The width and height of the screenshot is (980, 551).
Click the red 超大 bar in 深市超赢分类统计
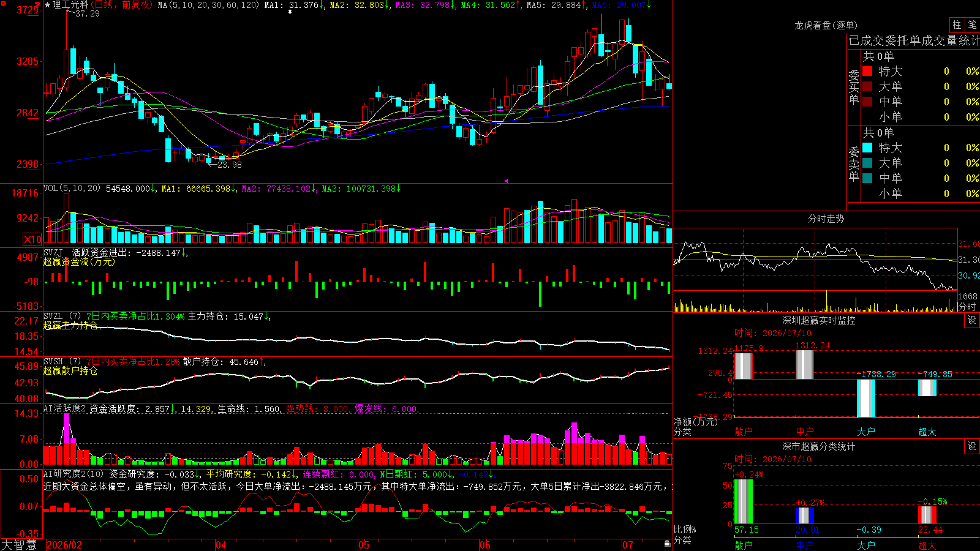click(x=927, y=515)
